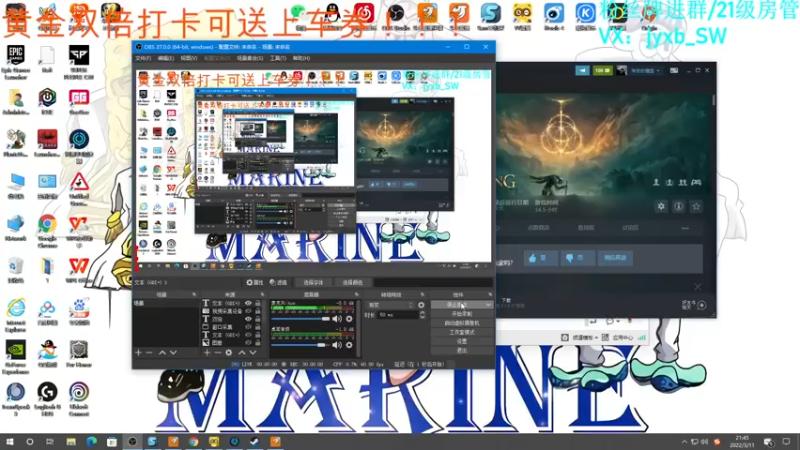Open the 场景集合(S) menu in OBS

click(250, 58)
